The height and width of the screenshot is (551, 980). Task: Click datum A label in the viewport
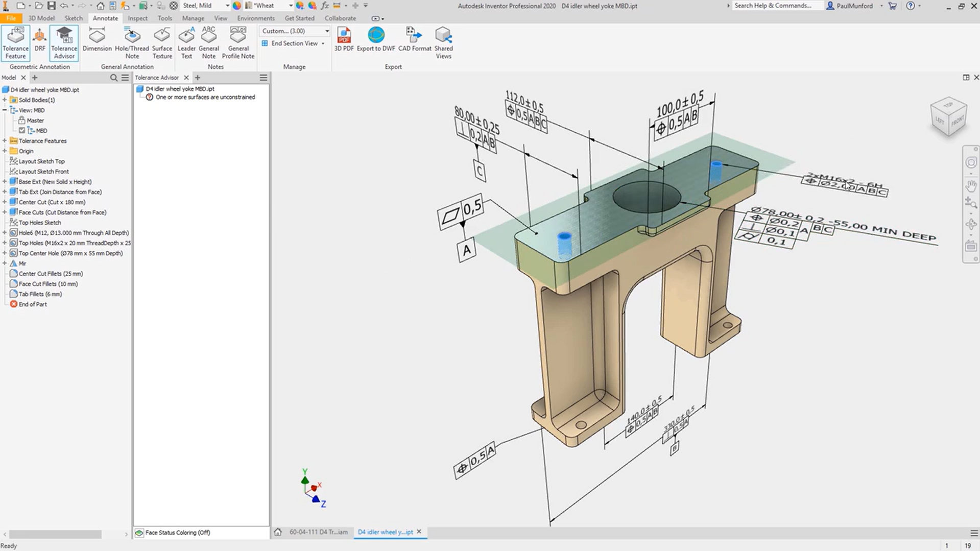point(467,251)
